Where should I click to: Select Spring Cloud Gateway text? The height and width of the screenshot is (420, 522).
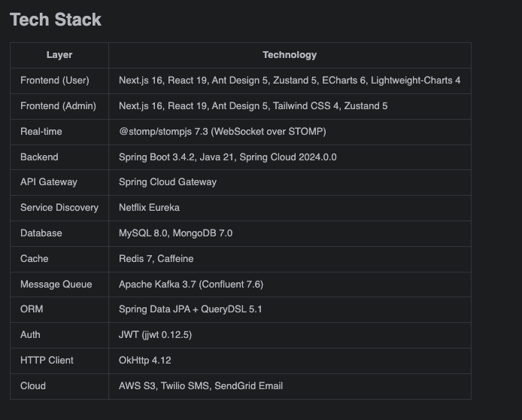(168, 182)
